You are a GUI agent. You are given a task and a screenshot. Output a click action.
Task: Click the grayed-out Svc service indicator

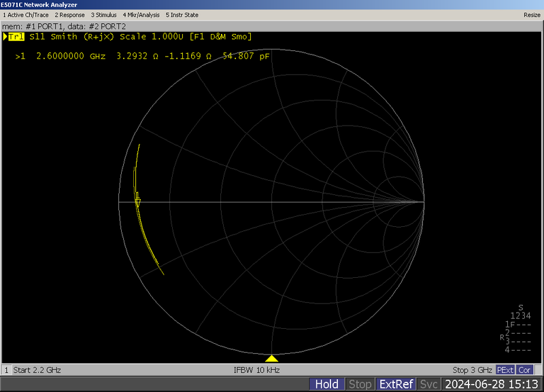(x=430, y=384)
